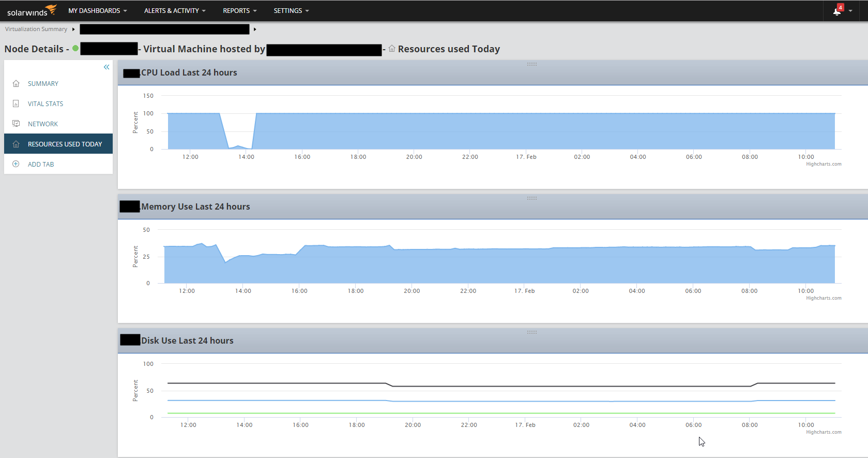The height and width of the screenshot is (458, 868).
Task: Click the Network monitor icon
Action: pos(16,124)
